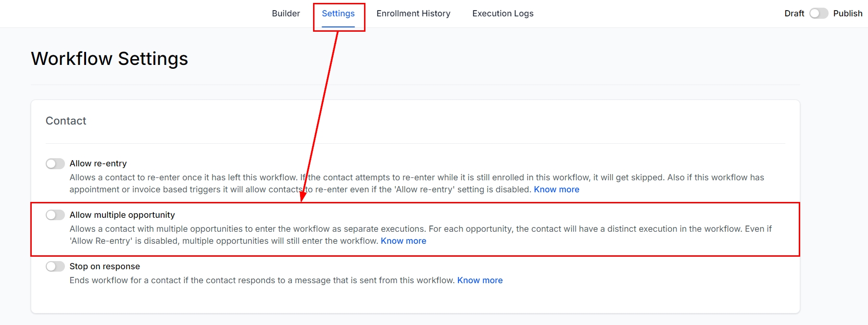
Task: Enable the Allow re-entry toggle
Action: 55,164
